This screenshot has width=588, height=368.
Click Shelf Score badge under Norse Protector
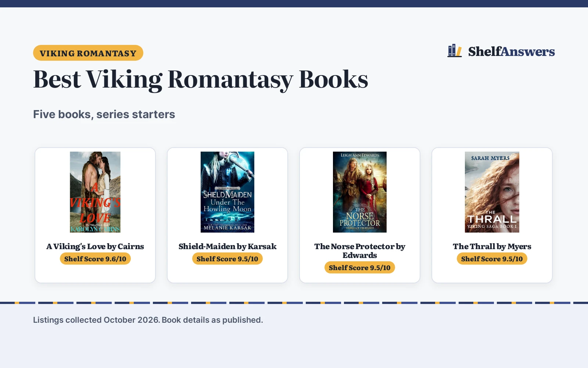pos(360,268)
